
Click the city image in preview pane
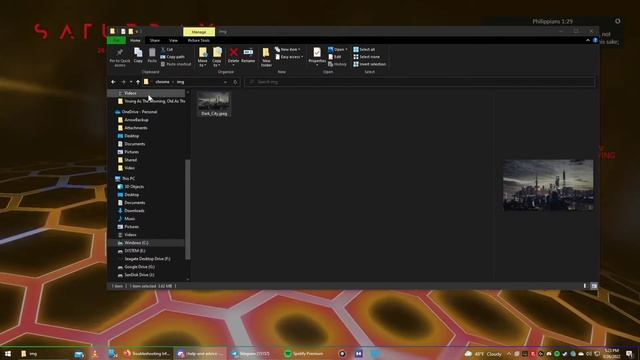pyautogui.click(x=548, y=185)
